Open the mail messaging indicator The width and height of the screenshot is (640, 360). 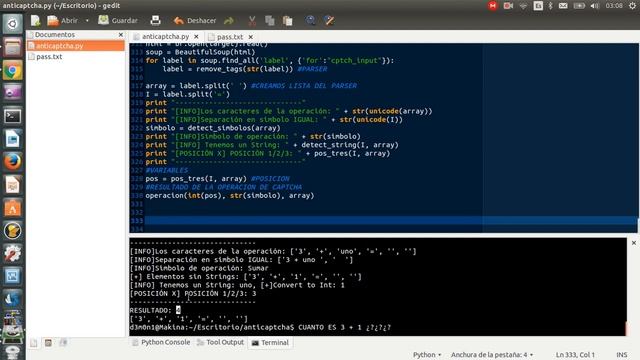563,6
